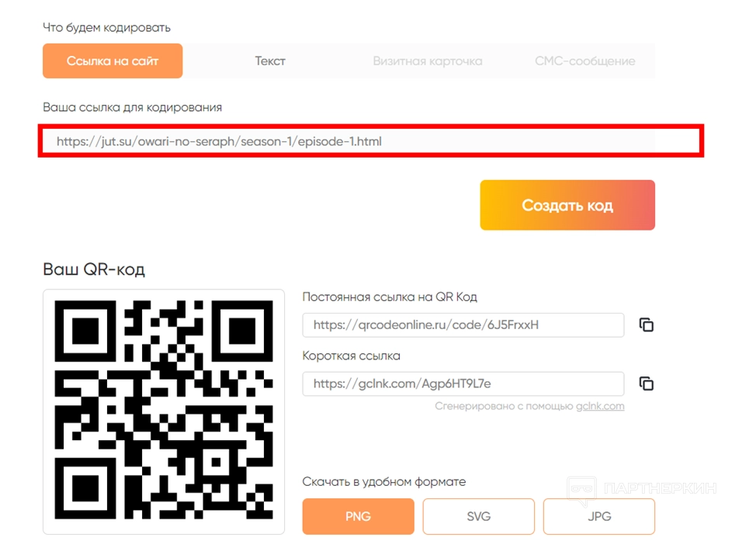Click the permanent QR code link field

[463, 325]
